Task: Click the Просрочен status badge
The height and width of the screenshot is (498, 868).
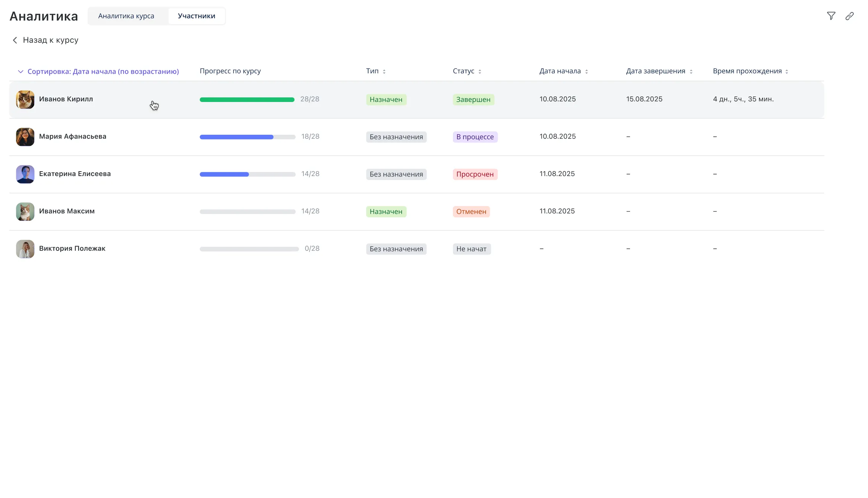Action: click(x=475, y=174)
